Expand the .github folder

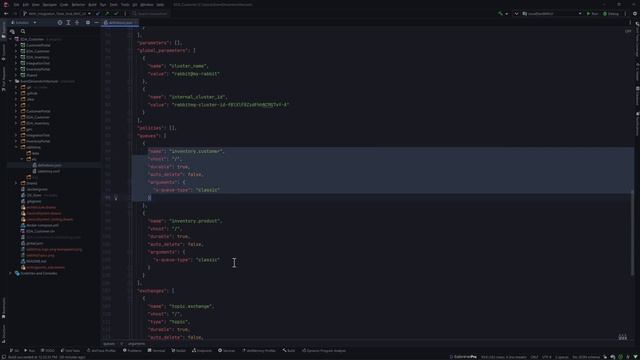pyautogui.click(x=16, y=93)
